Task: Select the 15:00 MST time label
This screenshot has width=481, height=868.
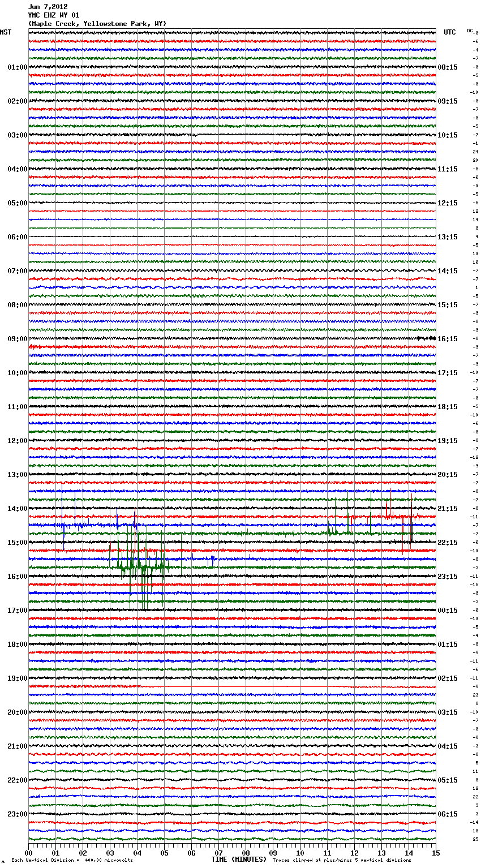Action: point(18,543)
